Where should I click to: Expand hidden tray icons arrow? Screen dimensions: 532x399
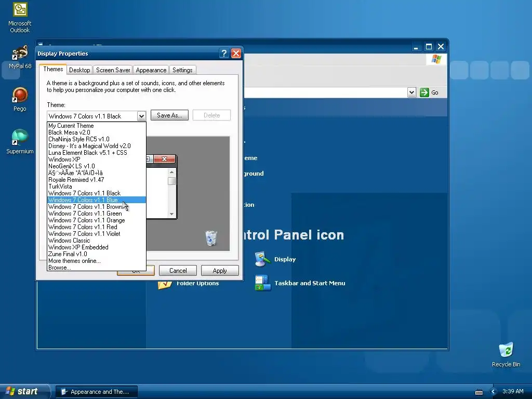pos(493,392)
